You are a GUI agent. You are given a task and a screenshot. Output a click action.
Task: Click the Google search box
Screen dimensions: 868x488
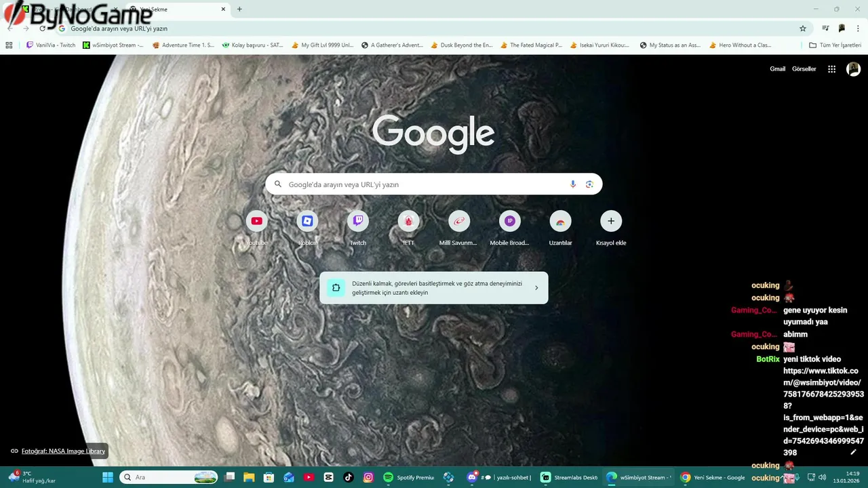click(434, 184)
